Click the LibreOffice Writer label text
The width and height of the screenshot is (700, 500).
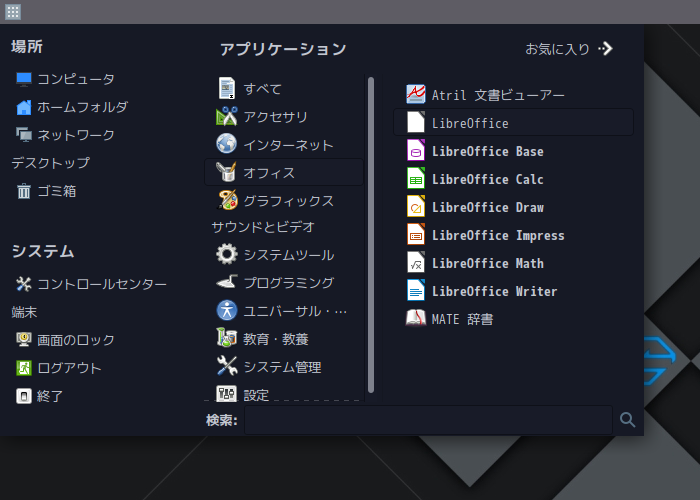pyautogui.click(x=494, y=292)
